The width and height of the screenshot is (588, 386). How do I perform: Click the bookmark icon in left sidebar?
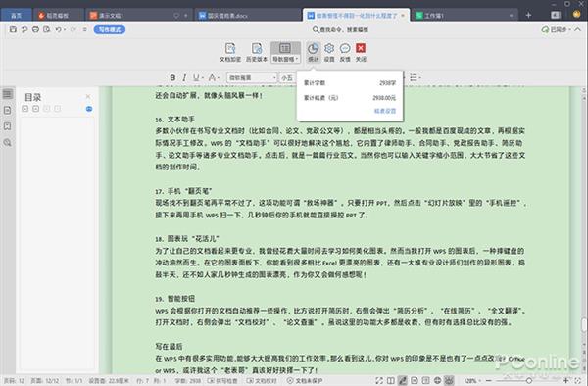click(x=8, y=126)
